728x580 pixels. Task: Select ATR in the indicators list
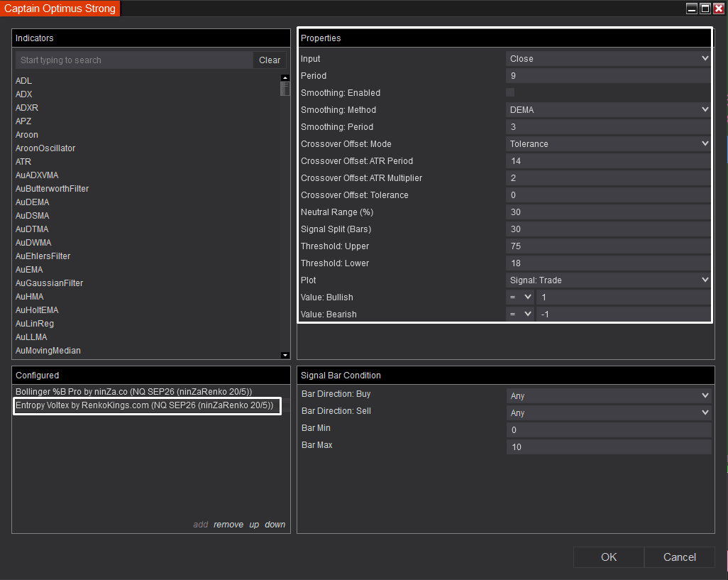(23, 162)
